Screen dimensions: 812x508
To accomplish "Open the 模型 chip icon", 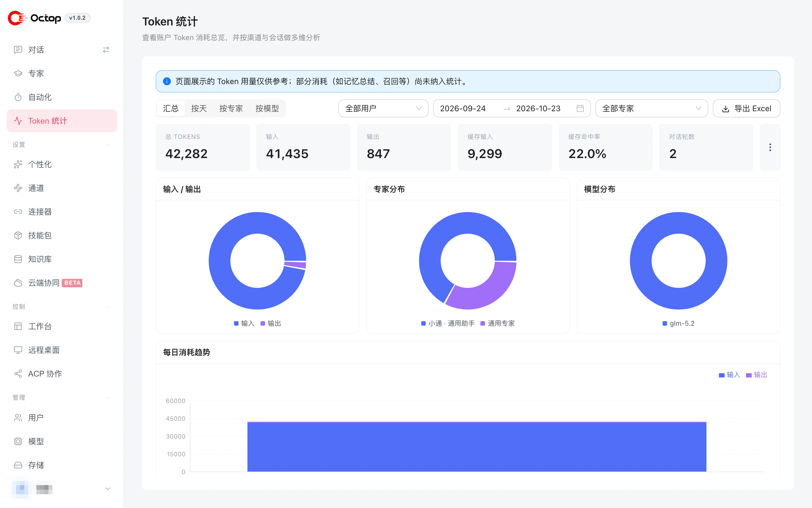I will pos(18,441).
